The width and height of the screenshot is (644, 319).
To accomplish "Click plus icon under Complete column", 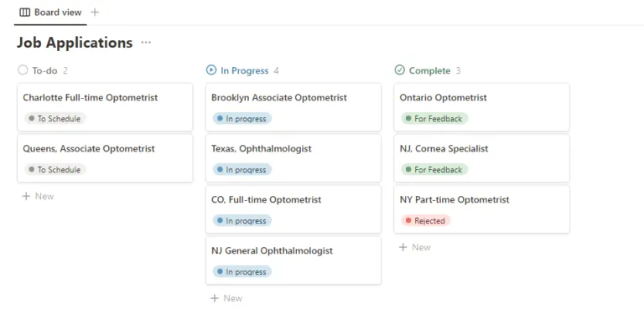I will [x=402, y=247].
